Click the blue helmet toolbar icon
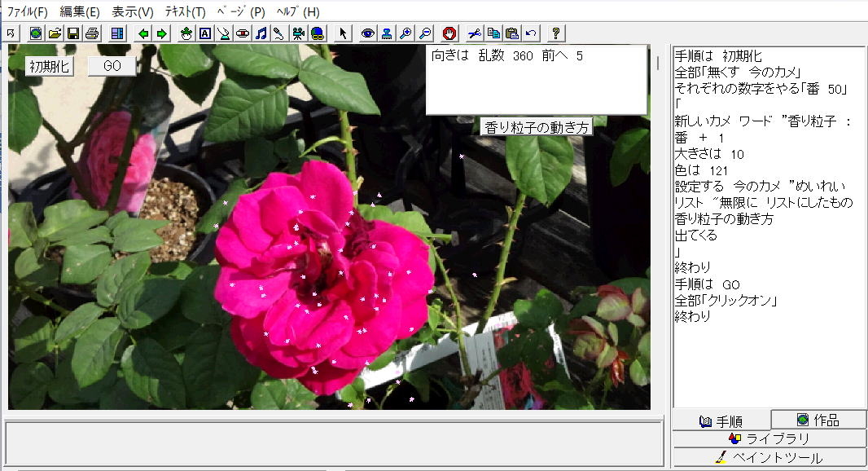The height and width of the screenshot is (471, 868). [318, 33]
